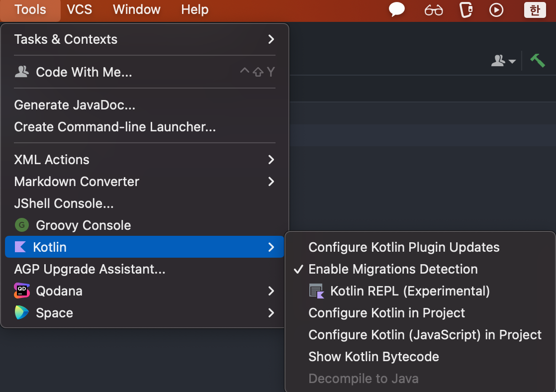Choose Show Kotlin Bytecode
556x392 pixels.
pos(420,357)
